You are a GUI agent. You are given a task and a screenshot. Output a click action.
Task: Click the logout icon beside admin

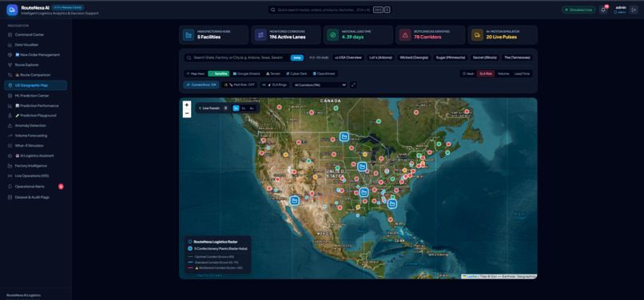tap(634, 10)
